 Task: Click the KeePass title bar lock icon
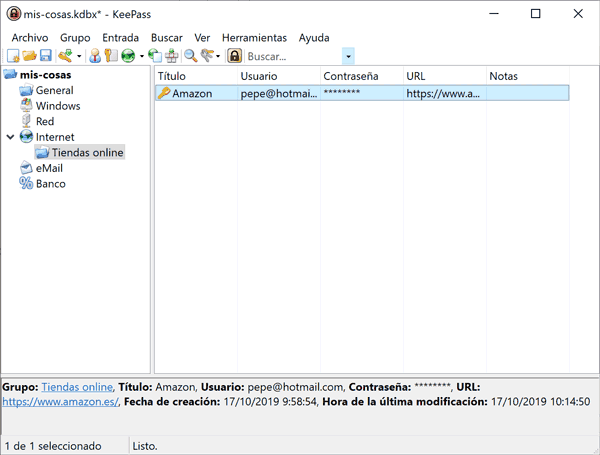14,14
